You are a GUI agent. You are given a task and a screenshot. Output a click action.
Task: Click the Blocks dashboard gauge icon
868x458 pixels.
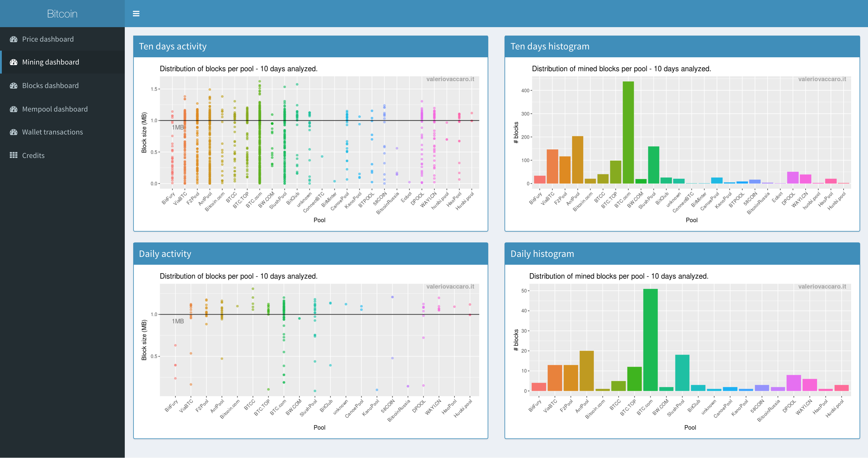click(x=14, y=86)
